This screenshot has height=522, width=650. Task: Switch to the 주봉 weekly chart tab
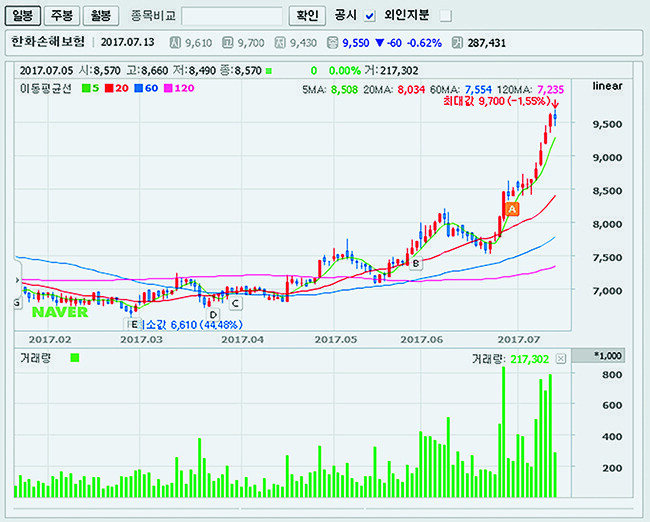[x=62, y=16]
